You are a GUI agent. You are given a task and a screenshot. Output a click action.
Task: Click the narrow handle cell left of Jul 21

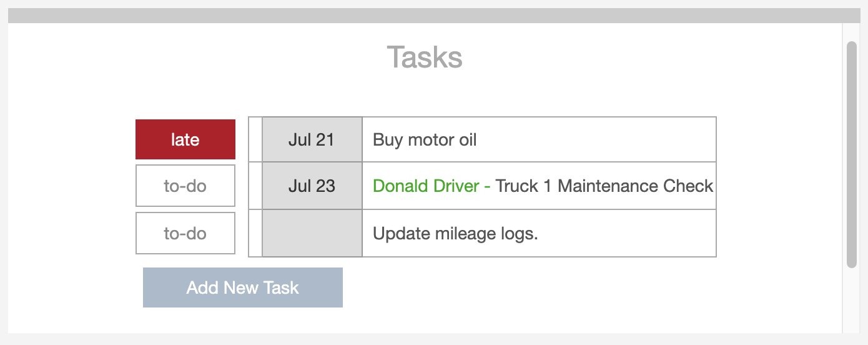255,139
